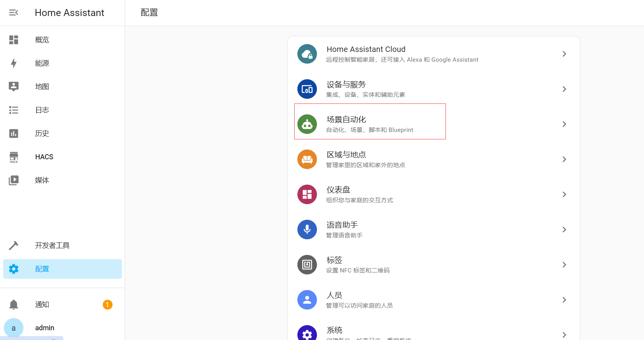Click the 开发者工具 hammer icon
Screen dimensions: 644x340
pyautogui.click(x=14, y=246)
